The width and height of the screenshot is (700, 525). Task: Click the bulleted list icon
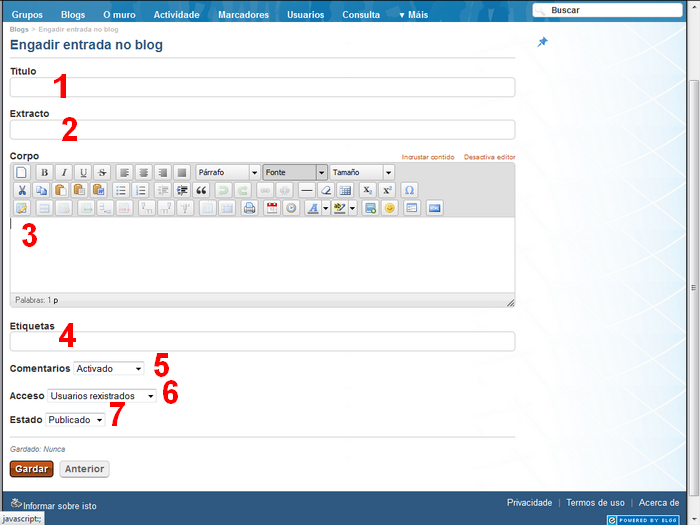point(121,190)
